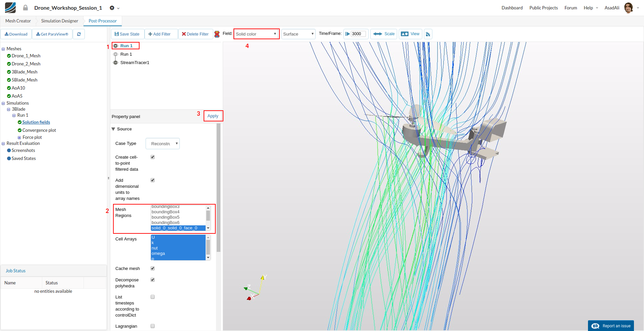Uncheck Decompose polyhedra checkbox
Viewport: 644px width, 331px height.
[x=153, y=280]
